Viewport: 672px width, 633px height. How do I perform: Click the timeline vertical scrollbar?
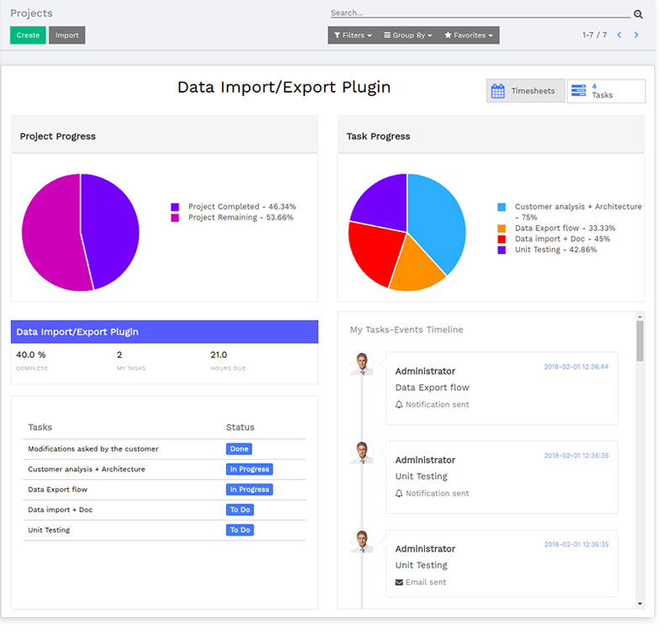(x=640, y=340)
